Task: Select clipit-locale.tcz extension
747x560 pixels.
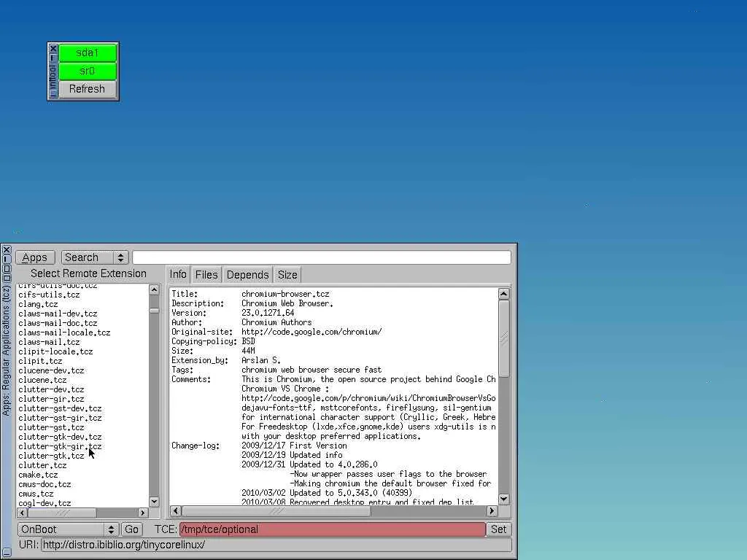Action: click(55, 352)
